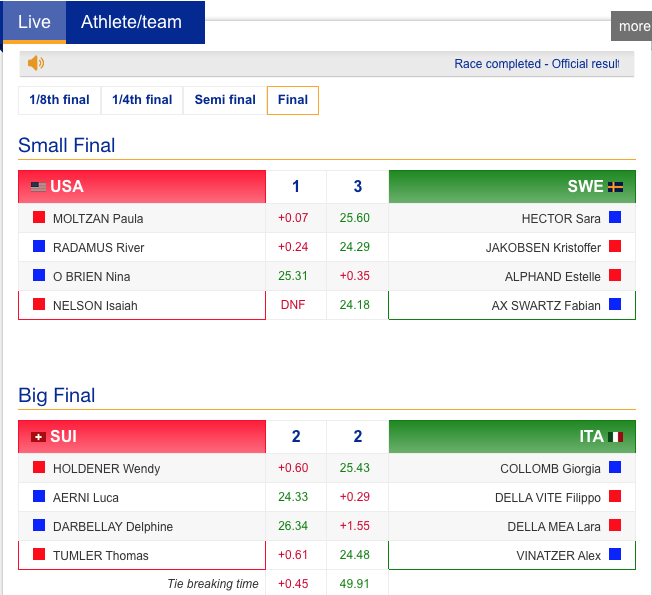Open athlete VINATZER Alex
The width and height of the screenshot is (652, 595).
559,556
